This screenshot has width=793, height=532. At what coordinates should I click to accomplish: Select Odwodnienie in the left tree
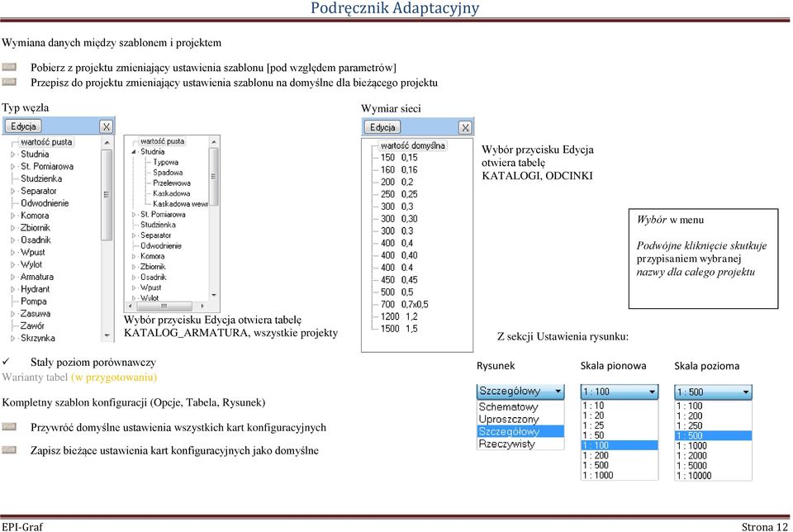click(x=45, y=203)
